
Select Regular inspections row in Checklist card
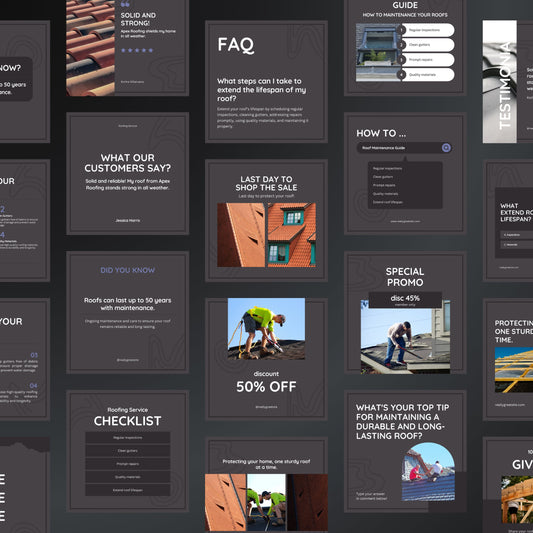[x=127, y=438]
